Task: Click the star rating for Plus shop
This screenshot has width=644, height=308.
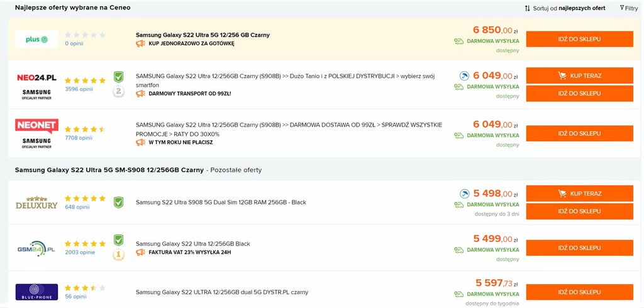Action: (85, 35)
